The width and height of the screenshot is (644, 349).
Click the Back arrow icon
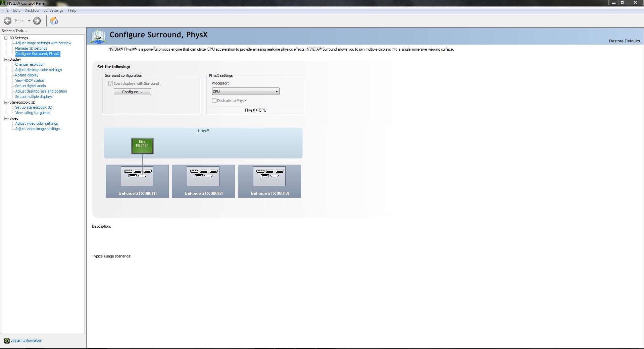click(8, 21)
